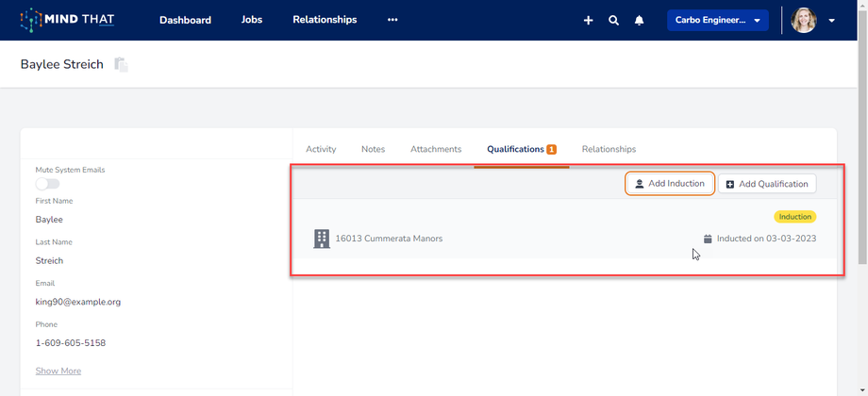The height and width of the screenshot is (396, 868).
Task: Open the Jobs menu item
Action: point(252,20)
